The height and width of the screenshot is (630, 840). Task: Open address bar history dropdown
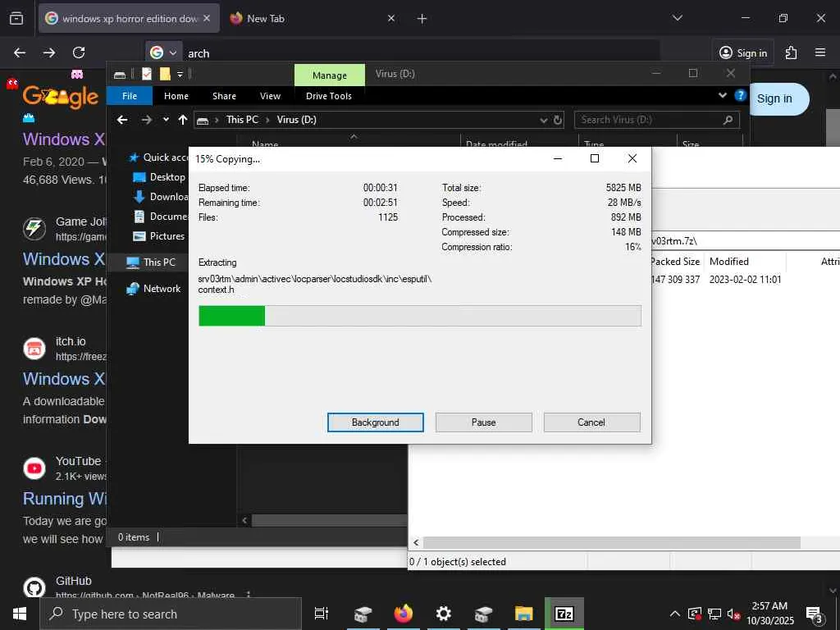click(543, 120)
